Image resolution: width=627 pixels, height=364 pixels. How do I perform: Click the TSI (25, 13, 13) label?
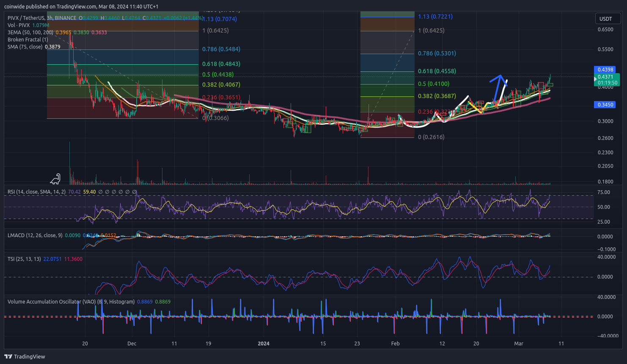pos(24,259)
